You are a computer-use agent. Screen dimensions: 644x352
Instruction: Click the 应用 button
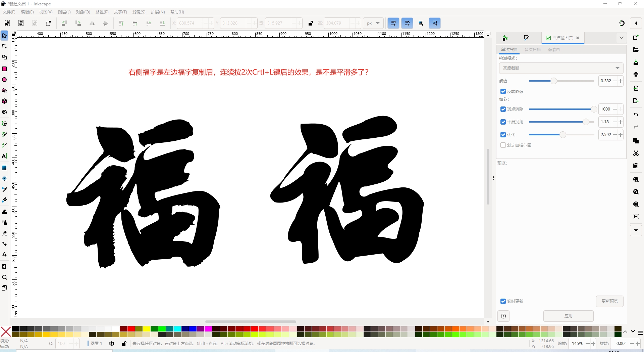(x=568, y=316)
